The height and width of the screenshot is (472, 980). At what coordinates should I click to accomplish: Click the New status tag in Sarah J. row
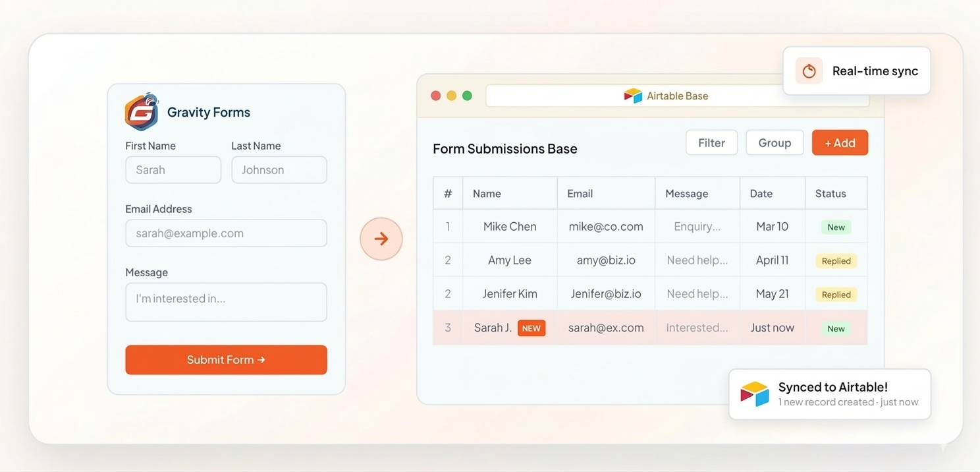point(836,329)
